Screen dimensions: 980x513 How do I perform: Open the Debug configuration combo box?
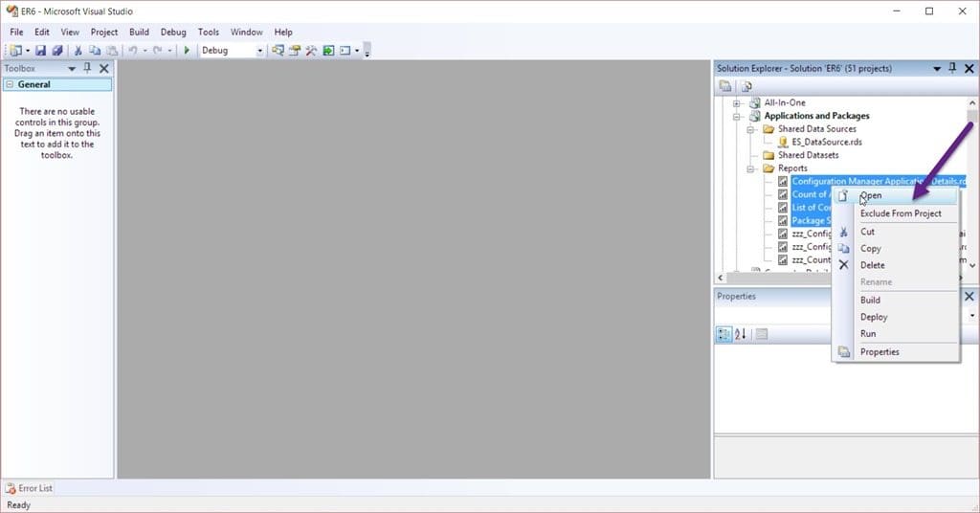(x=232, y=51)
